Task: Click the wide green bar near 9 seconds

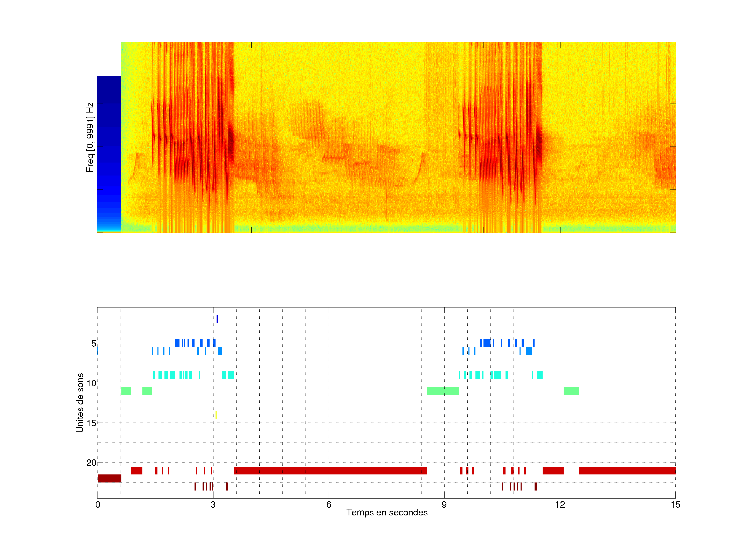Action: click(x=442, y=391)
